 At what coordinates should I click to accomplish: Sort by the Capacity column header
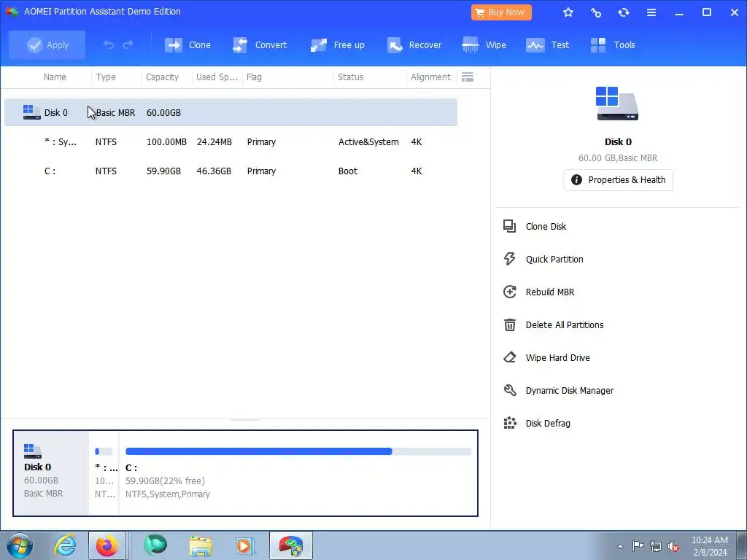point(162,77)
